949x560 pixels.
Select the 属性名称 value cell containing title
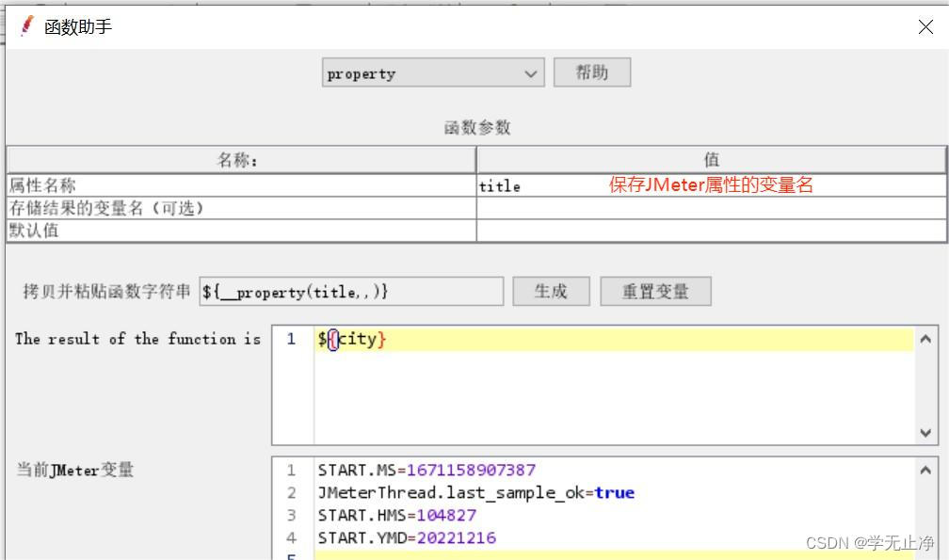point(712,185)
